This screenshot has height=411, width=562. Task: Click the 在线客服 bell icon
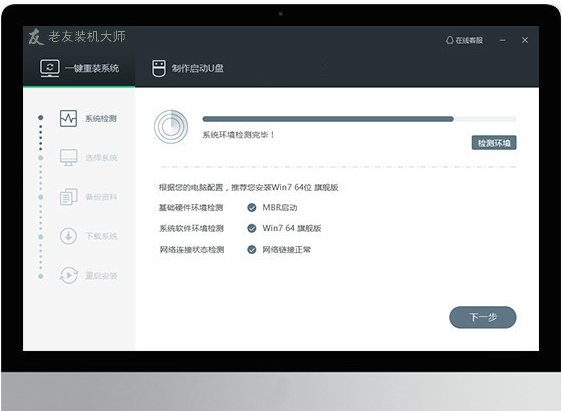(449, 40)
